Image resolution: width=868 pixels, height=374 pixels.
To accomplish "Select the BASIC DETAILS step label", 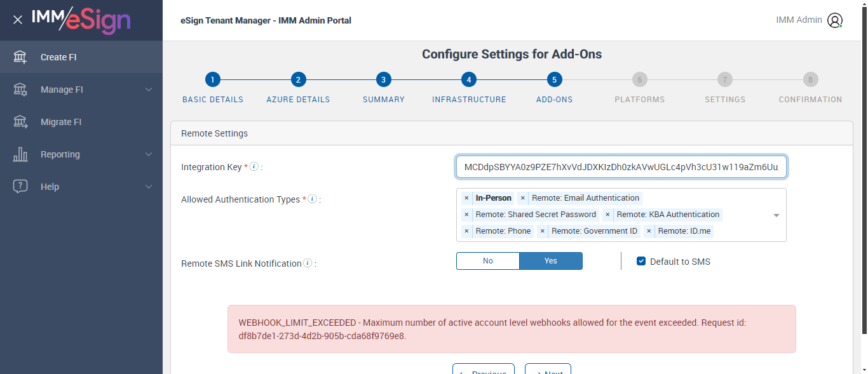I will point(213,100).
